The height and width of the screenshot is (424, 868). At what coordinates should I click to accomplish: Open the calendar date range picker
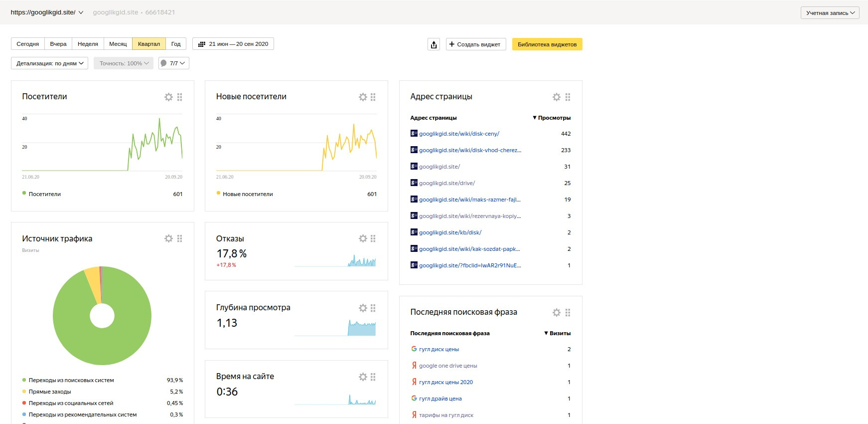click(x=233, y=44)
